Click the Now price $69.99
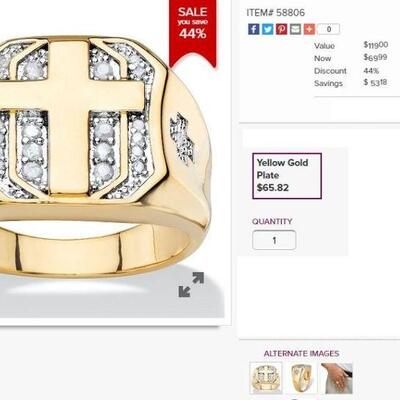This screenshot has height=400, width=400. (x=375, y=58)
